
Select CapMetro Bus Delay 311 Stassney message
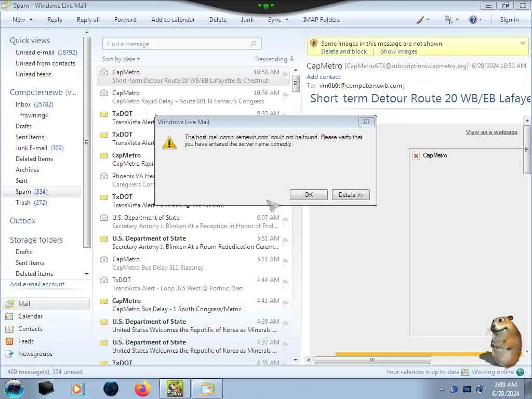pos(193,263)
